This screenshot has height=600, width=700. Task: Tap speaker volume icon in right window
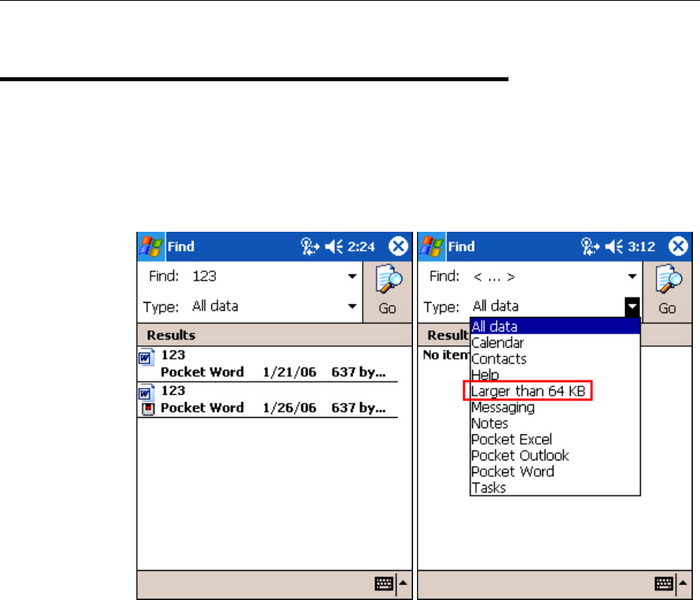[x=614, y=247]
